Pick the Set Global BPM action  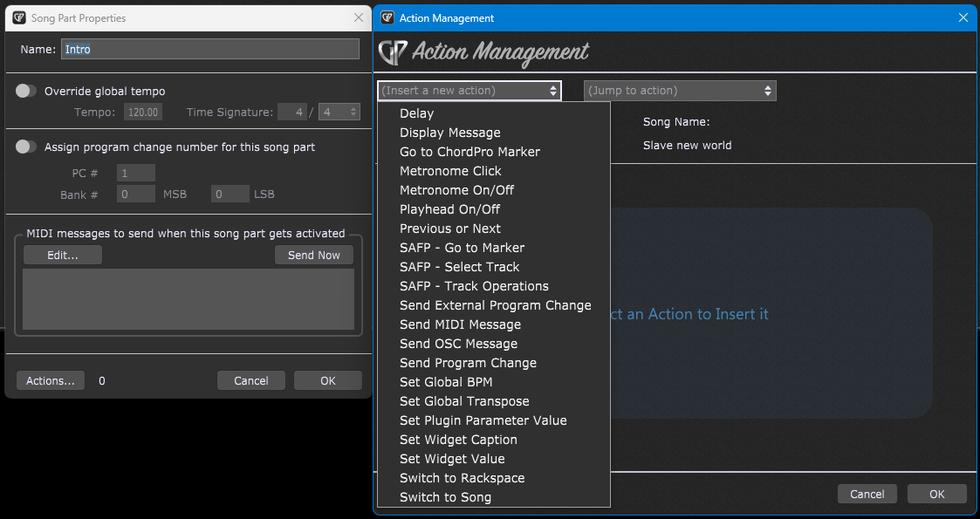(446, 381)
